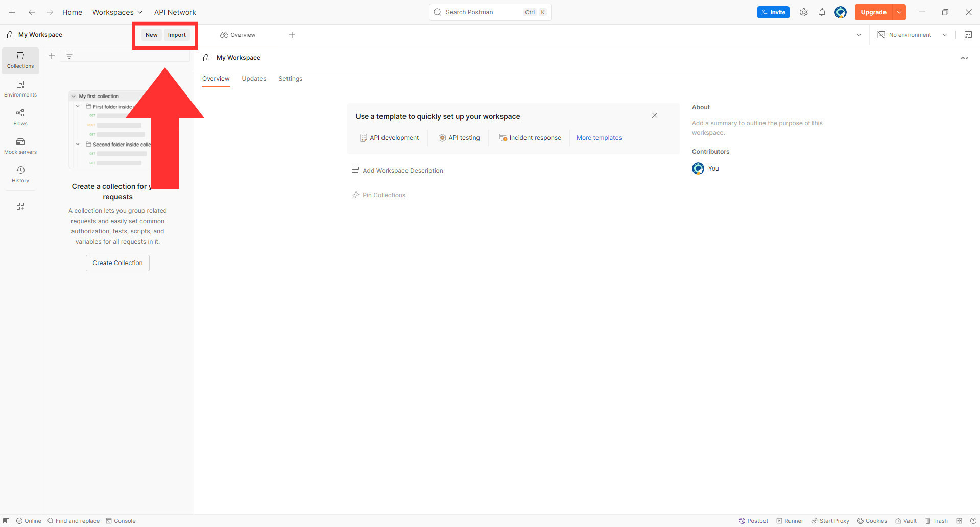Screen dimensions: 980x527
Task: Toggle two-pane layout icon in status bar
Action: pos(959,521)
